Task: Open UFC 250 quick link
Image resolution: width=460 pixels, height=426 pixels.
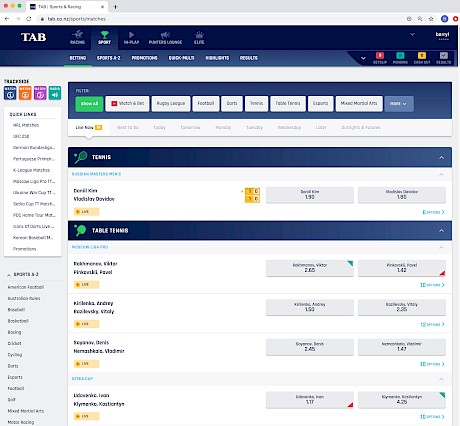Action: pos(21,137)
